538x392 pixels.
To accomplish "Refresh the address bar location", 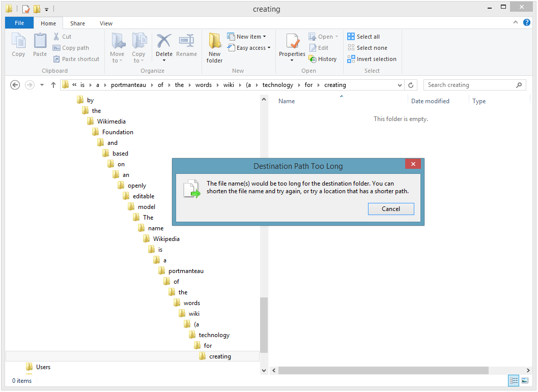I will [x=411, y=85].
